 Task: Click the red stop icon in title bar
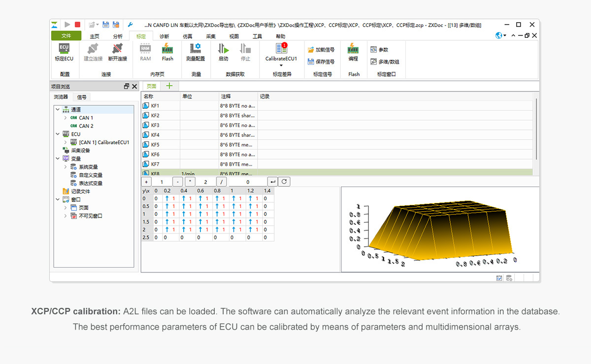click(x=78, y=25)
